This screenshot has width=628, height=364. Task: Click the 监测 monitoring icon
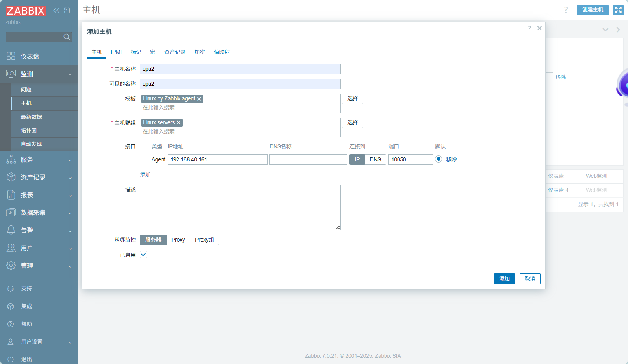click(x=11, y=74)
